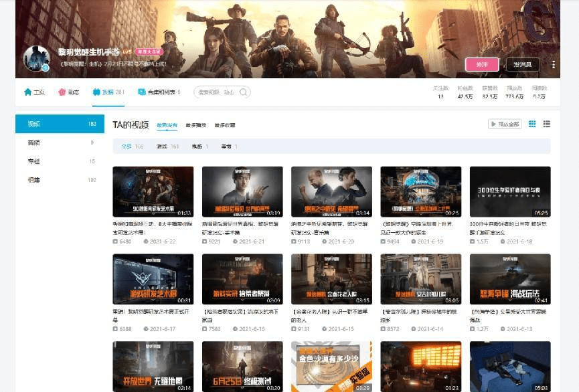
Task: Select 相簿 in the left sidebar
Action: point(60,180)
